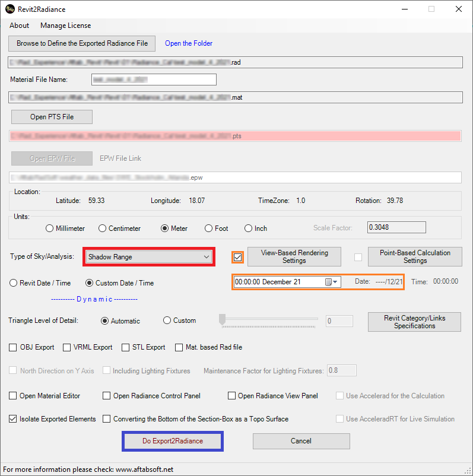This screenshot has width=473, height=476.
Task: Toggle the Point-Based Calculation checkbox
Action: tap(358, 257)
